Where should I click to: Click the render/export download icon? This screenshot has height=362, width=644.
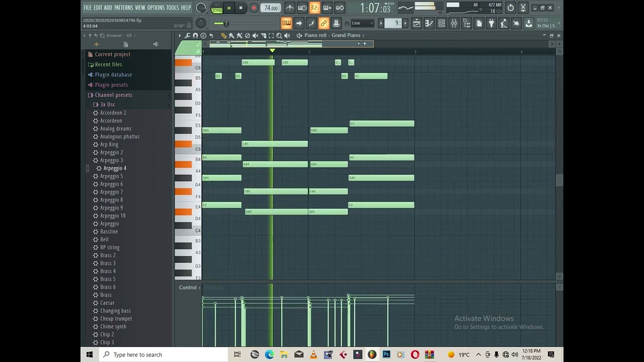point(529,23)
